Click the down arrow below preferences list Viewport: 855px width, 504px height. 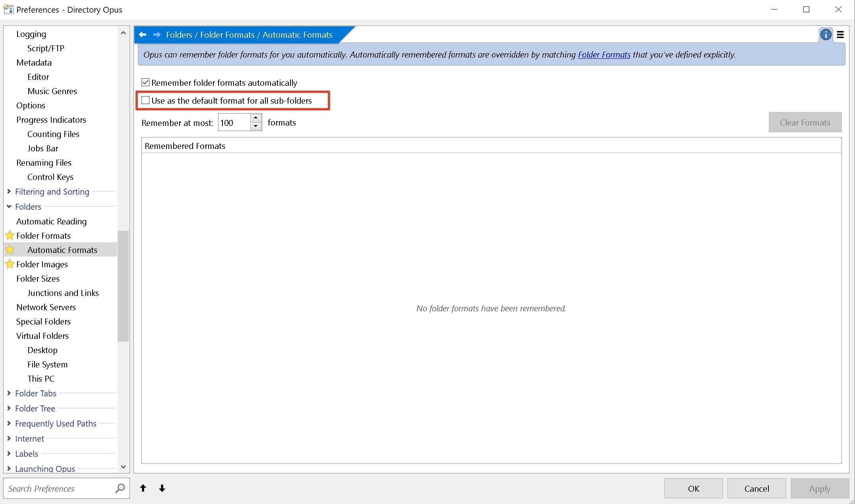point(162,488)
